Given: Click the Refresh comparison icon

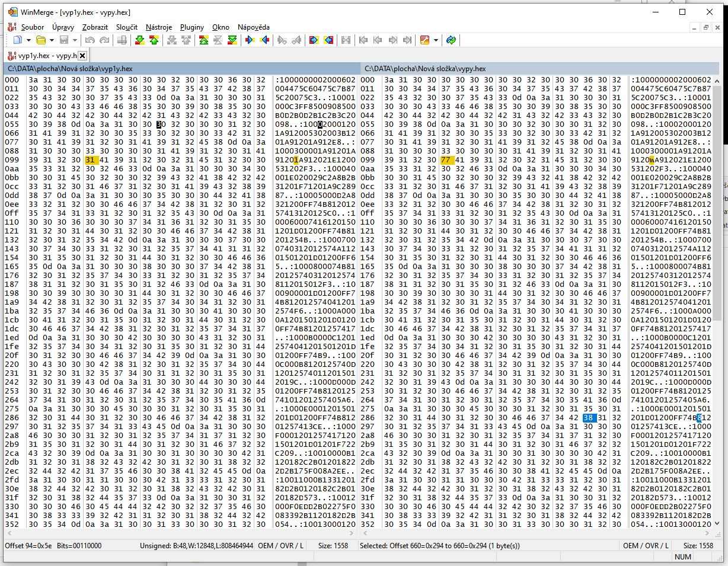Looking at the screenshot, I should tap(451, 40).
